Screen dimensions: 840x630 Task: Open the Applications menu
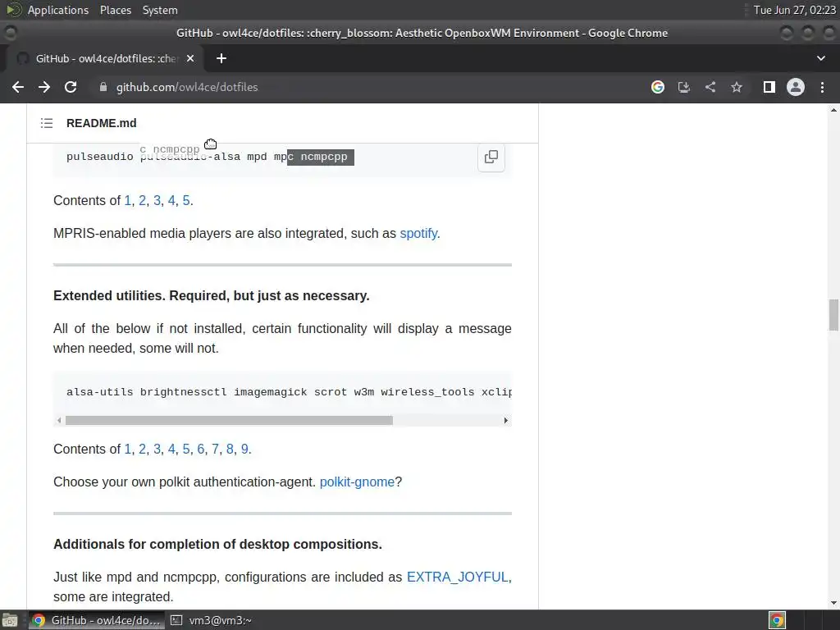(58, 10)
